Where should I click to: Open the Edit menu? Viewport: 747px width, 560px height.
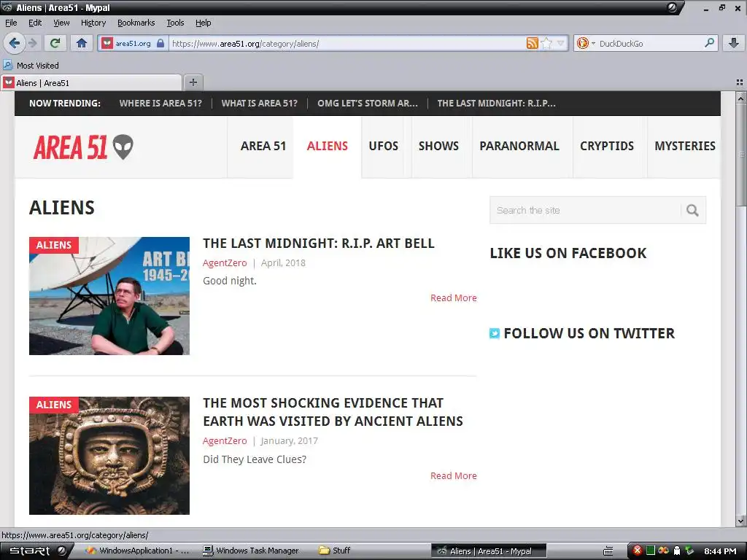pos(35,23)
